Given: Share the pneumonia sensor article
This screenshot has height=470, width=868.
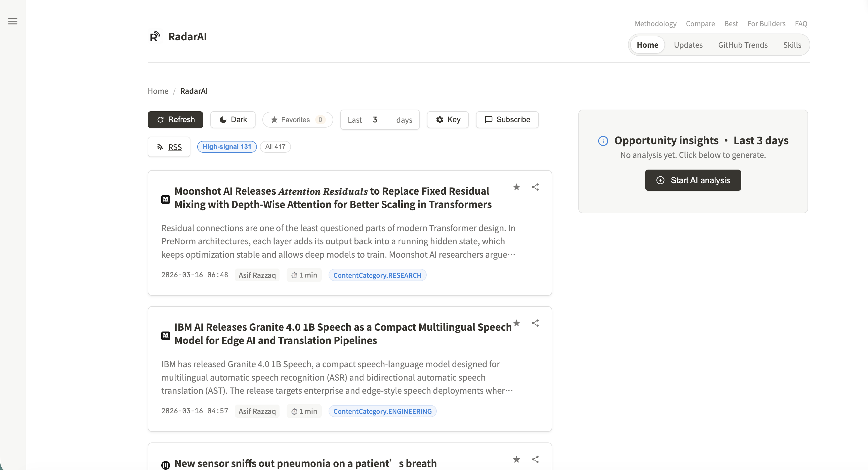Looking at the screenshot, I should click(535, 460).
